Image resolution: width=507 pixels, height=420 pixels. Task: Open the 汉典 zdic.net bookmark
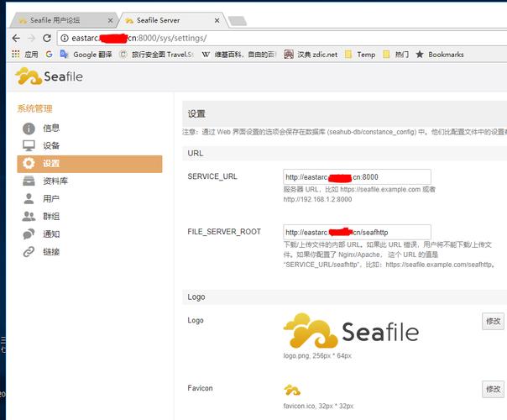click(311, 55)
